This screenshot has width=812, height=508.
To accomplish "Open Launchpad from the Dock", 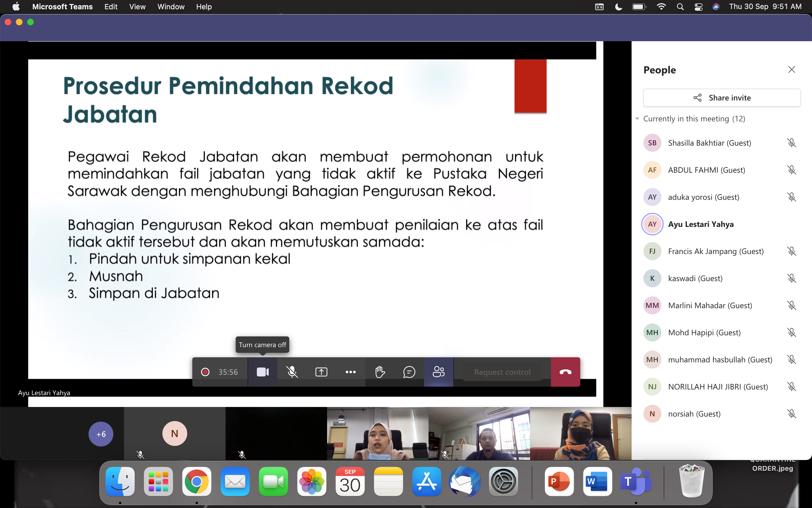I will (x=158, y=481).
